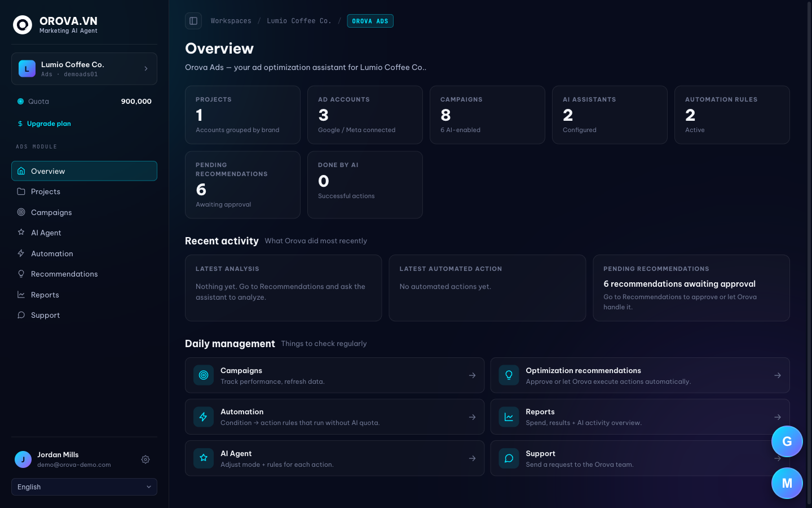Click the Automation Rules stat card
The image size is (812, 508).
pyautogui.click(x=732, y=115)
